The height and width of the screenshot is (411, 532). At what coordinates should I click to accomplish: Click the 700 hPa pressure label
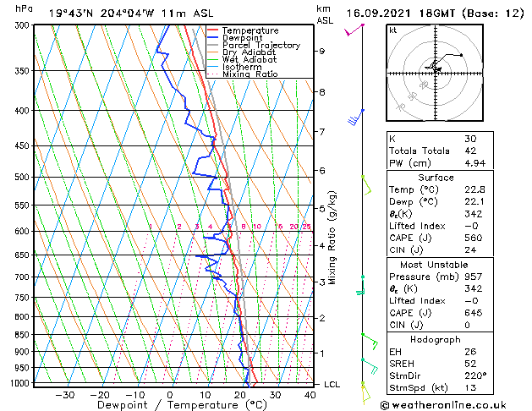coord(24,277)
